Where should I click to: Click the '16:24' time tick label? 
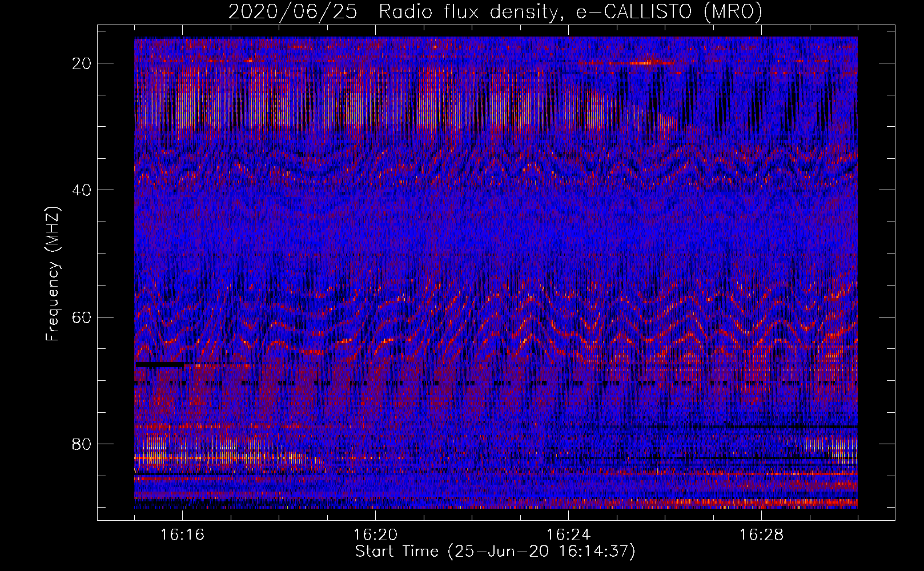(x=568, y=535)
